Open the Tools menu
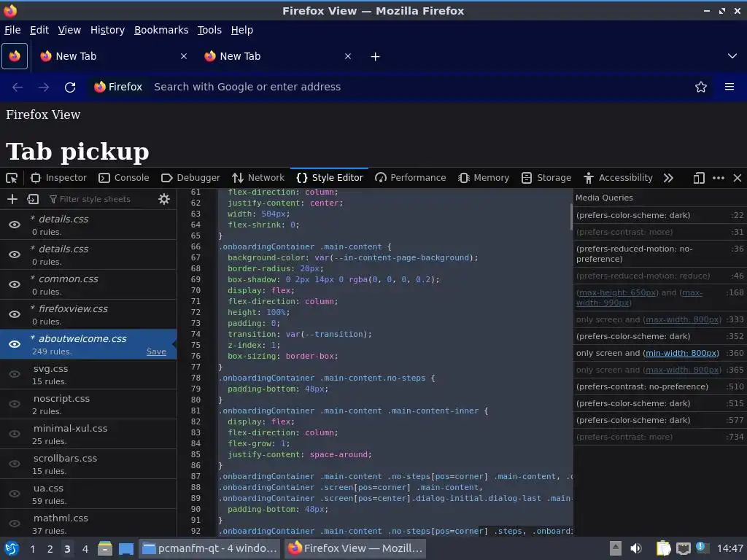Screen dimensions: 747x560 (x=209, y=30)
